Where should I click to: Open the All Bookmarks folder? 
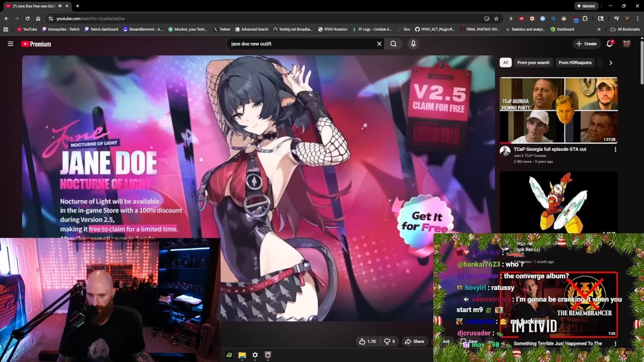(625, 29)
